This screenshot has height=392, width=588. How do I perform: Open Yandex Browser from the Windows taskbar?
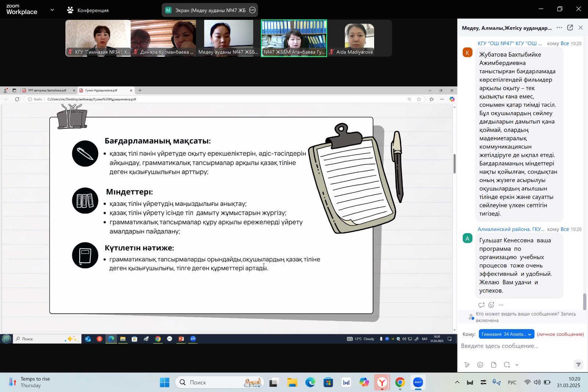[x=382, y=382]
